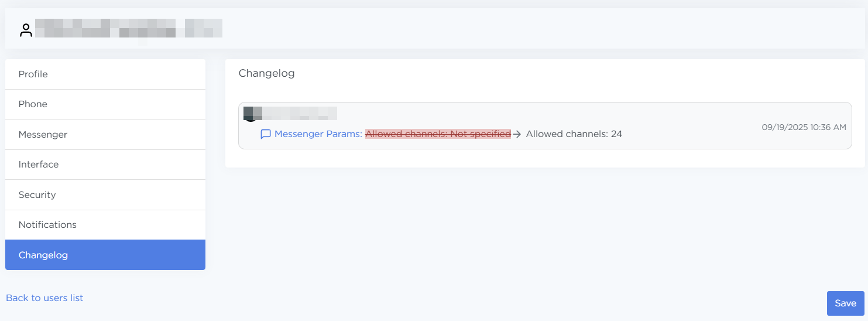Click the blurred author name in changelog entry

pyautogui.click(x=299, y=112)
